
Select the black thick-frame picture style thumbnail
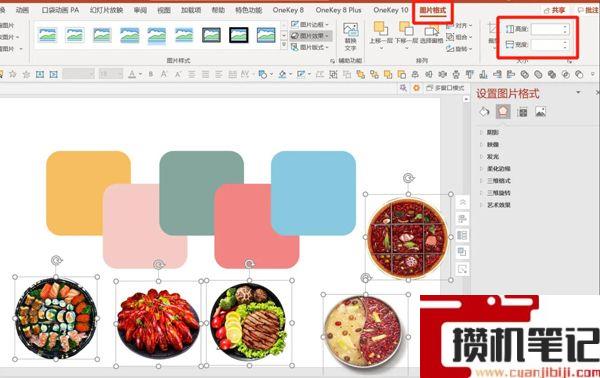pos(239,35)
